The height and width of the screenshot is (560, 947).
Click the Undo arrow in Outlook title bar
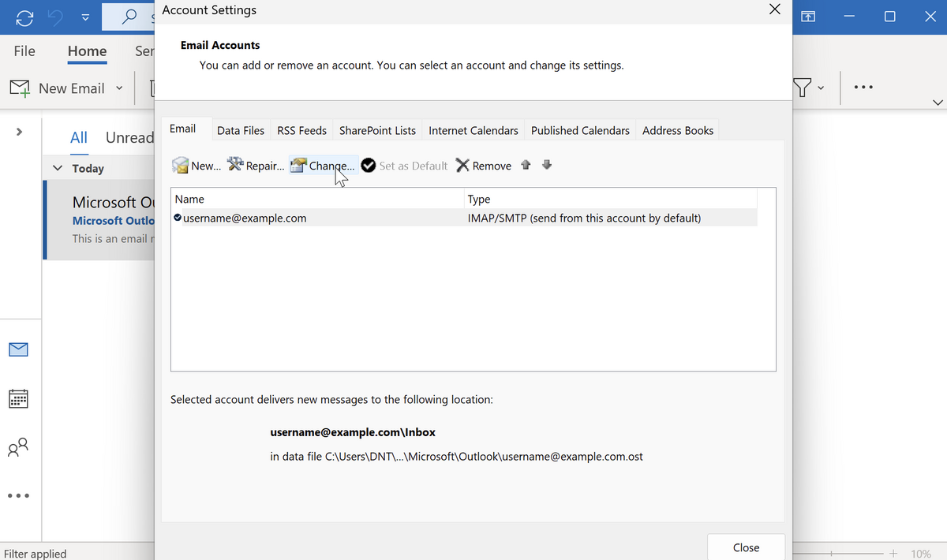tap(56, 17)
